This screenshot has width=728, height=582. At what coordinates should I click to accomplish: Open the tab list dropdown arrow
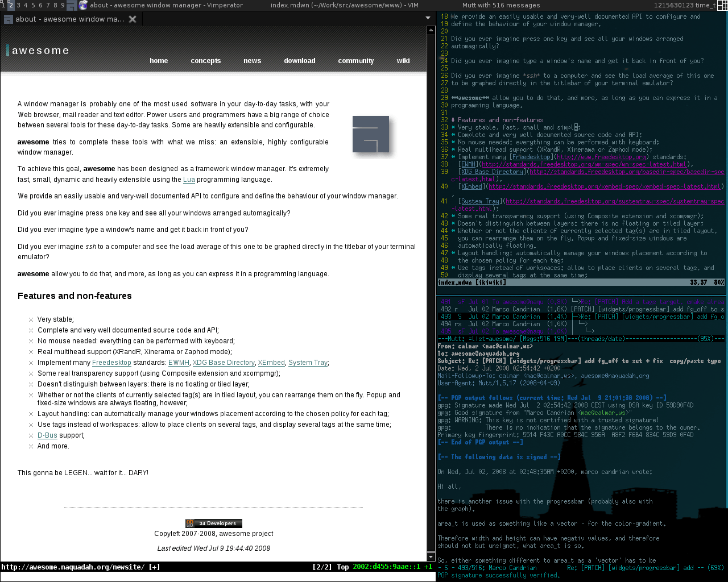[x=428, y=18]
